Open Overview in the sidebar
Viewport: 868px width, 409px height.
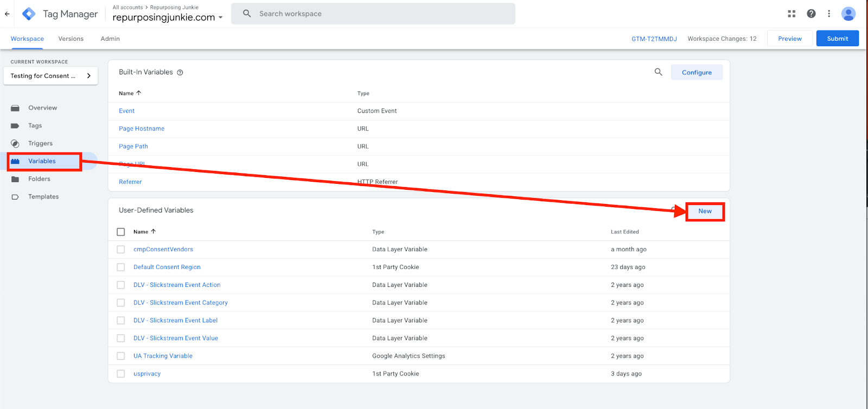[43, 108]
